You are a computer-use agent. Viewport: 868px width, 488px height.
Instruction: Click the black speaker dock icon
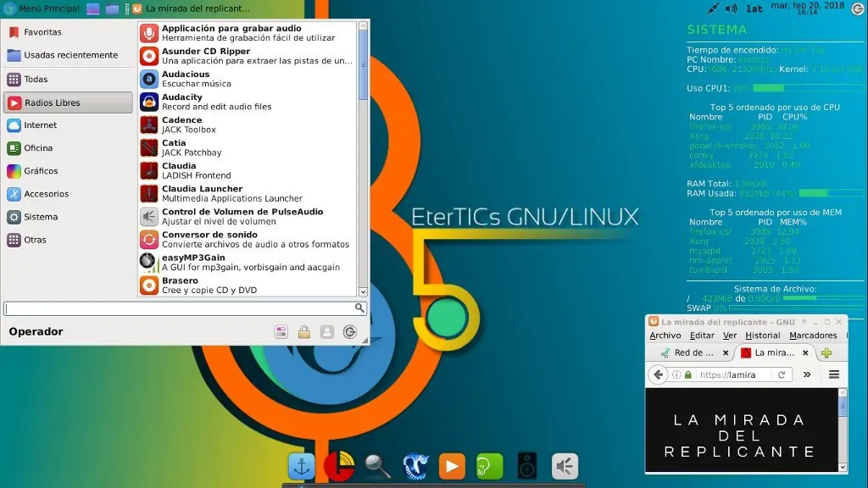tap(527, 467)
